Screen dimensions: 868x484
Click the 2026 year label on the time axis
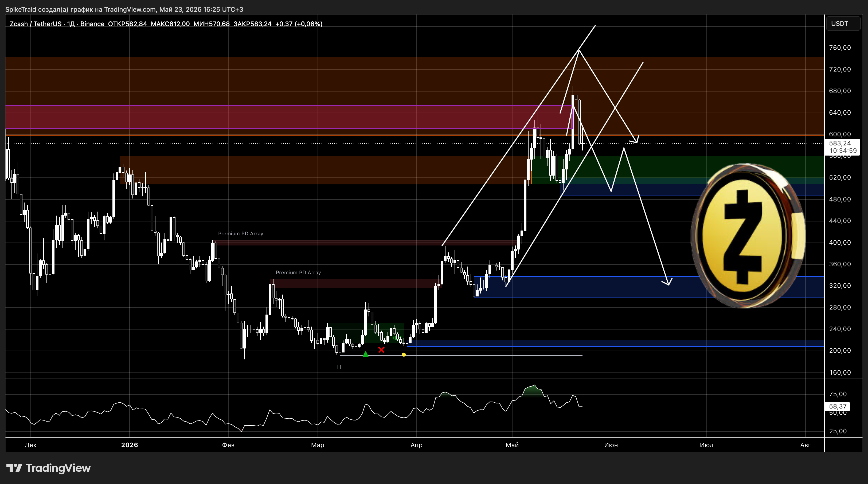pyautogui.click(x=129, y=445)
